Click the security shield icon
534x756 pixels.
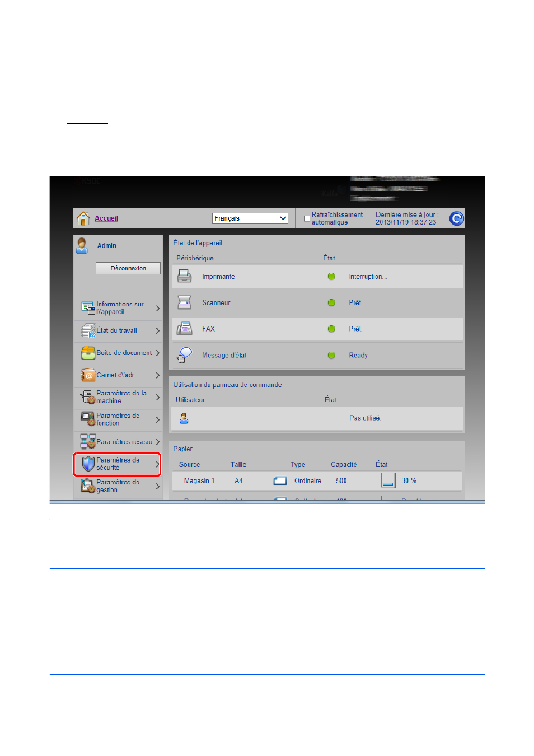point(88,464)
